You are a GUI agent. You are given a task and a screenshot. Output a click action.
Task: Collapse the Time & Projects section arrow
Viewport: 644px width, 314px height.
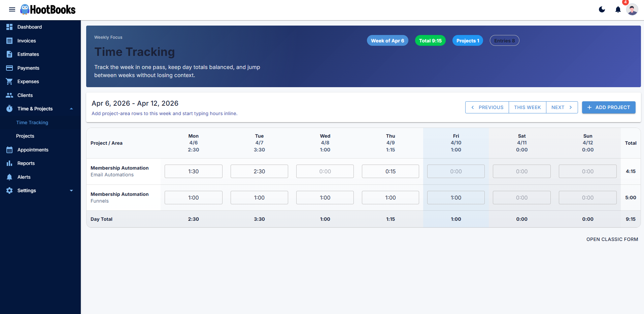pos(71,109)
